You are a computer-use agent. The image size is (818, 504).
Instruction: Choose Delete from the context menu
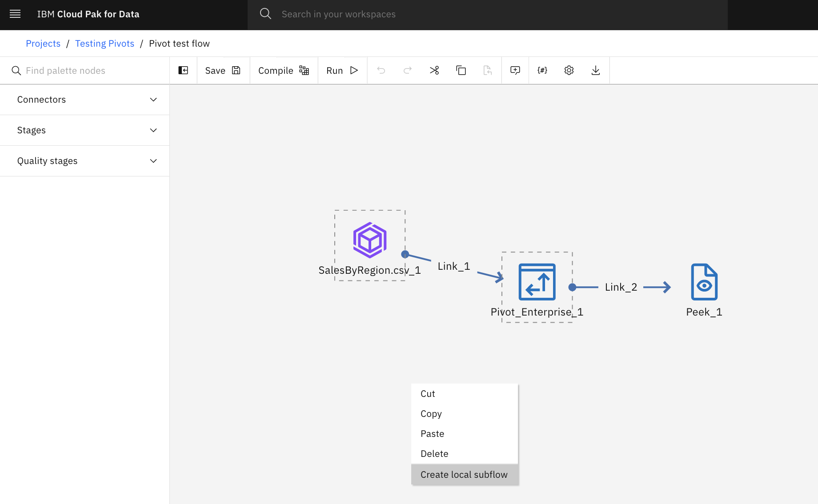(x=465, y=454)
